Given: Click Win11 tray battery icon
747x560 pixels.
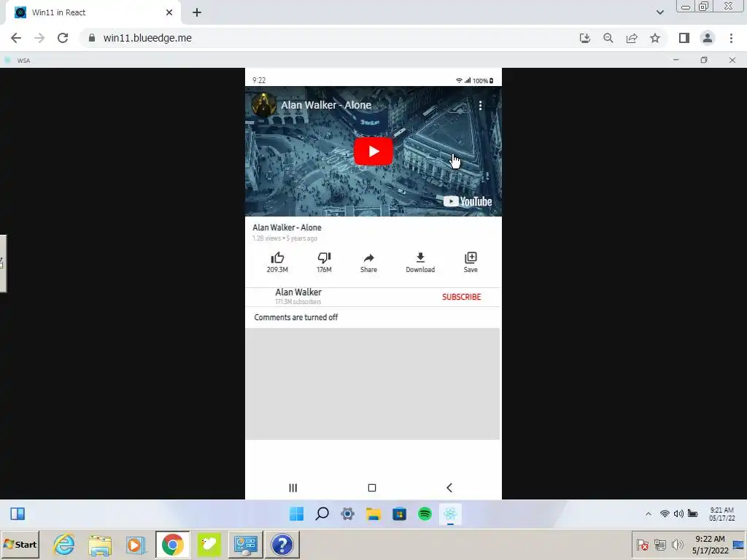Looking at the screenshot, I should (x=693, y=514).
